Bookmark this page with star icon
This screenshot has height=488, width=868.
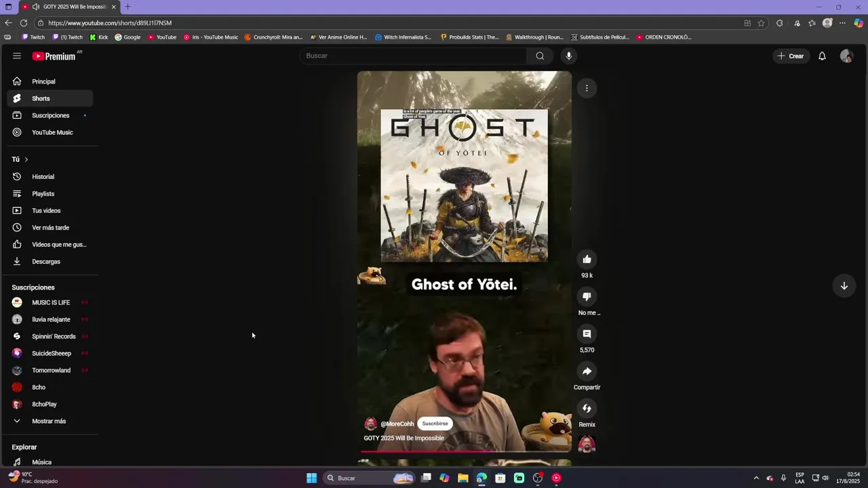pyautogui.click(x=761, y=23)
